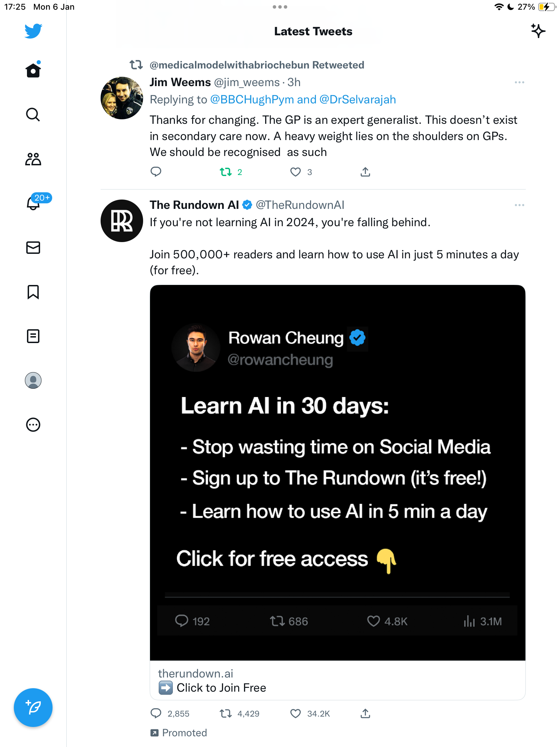Open the Rowan Cheung promo image
The width and height of the screenshot is (560, 747).
tap(338, 473)
